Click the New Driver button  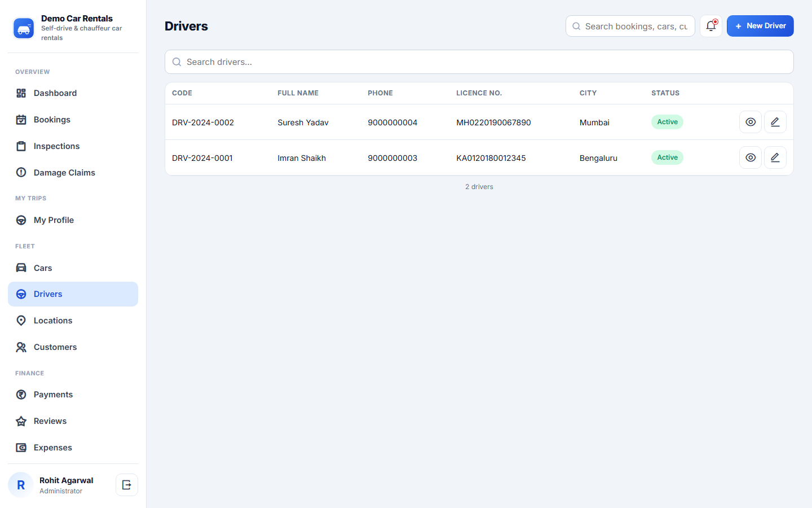[x=760, y=26]
